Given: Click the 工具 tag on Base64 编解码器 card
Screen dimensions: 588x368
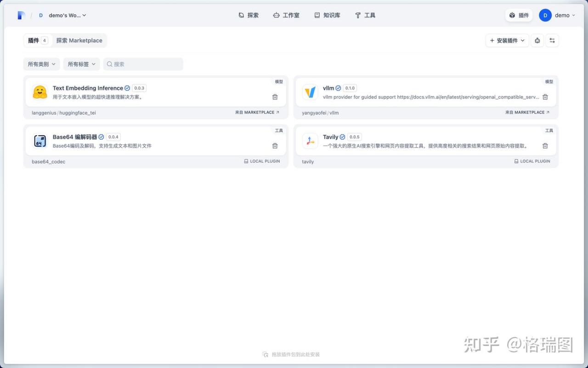Looking at the screenshot, I should 279,130.
